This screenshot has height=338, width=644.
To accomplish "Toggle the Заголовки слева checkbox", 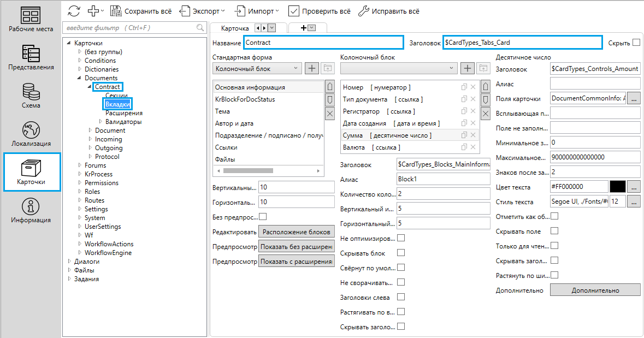I will (401, 297).
